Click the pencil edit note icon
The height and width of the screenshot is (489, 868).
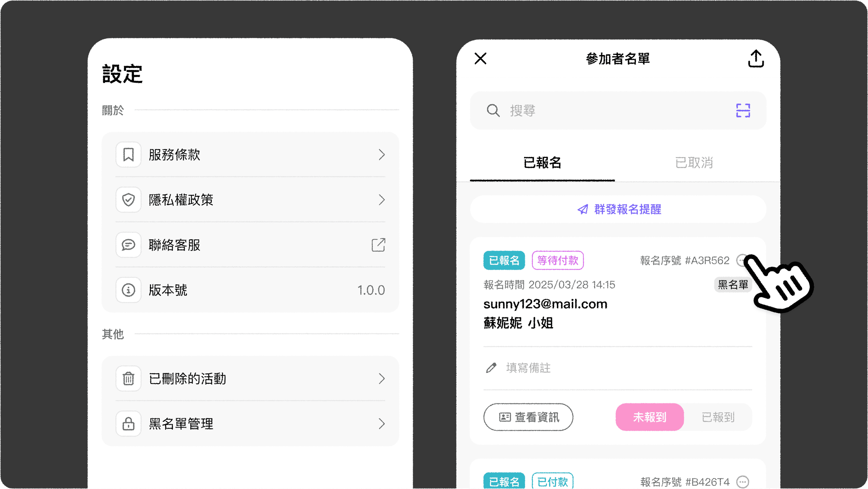(x=491, y=368)
